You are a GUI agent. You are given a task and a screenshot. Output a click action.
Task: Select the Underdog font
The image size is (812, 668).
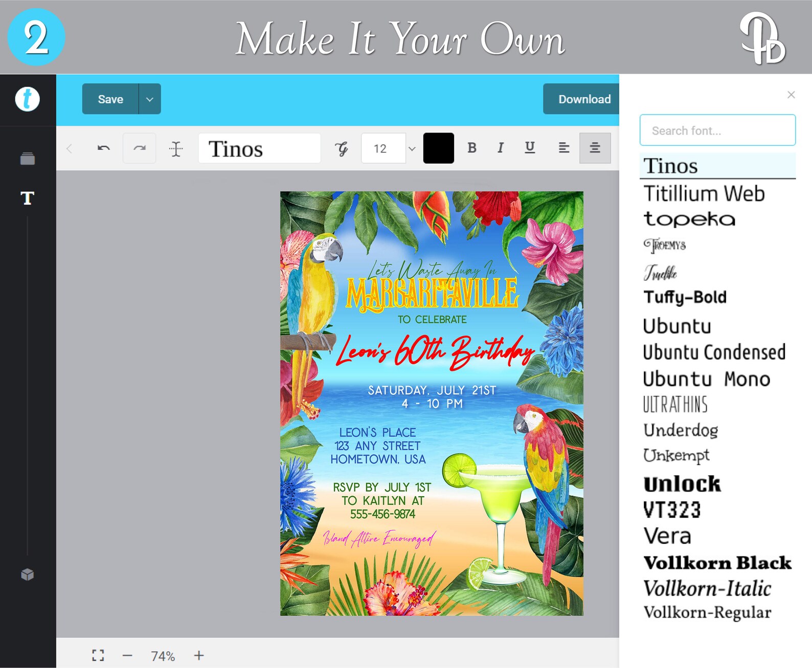click(x=681, y=430)
